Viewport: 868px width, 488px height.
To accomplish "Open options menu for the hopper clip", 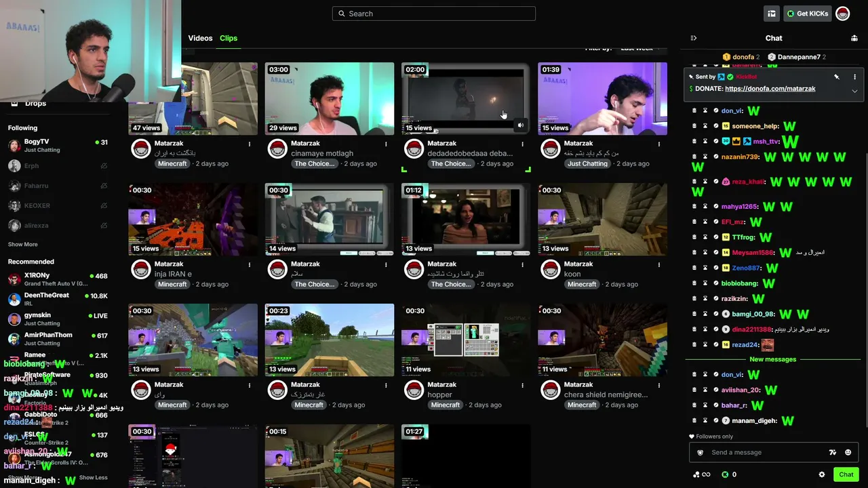I will point(522,385).
